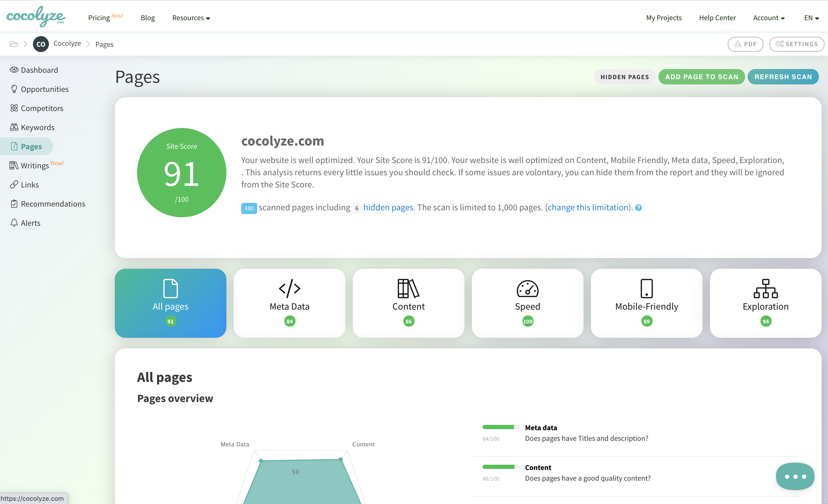828x504 pixels.
Task: Follow the 'change this limitation' link
Action: click(588, 207)
